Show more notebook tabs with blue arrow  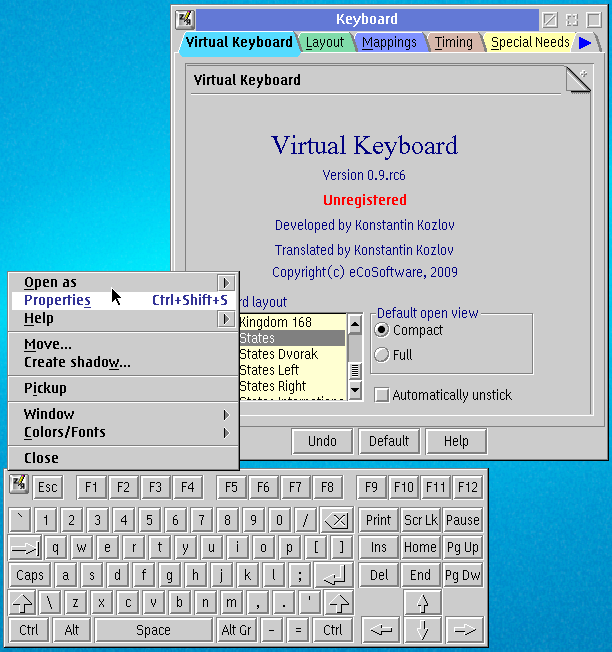[585, 42]
